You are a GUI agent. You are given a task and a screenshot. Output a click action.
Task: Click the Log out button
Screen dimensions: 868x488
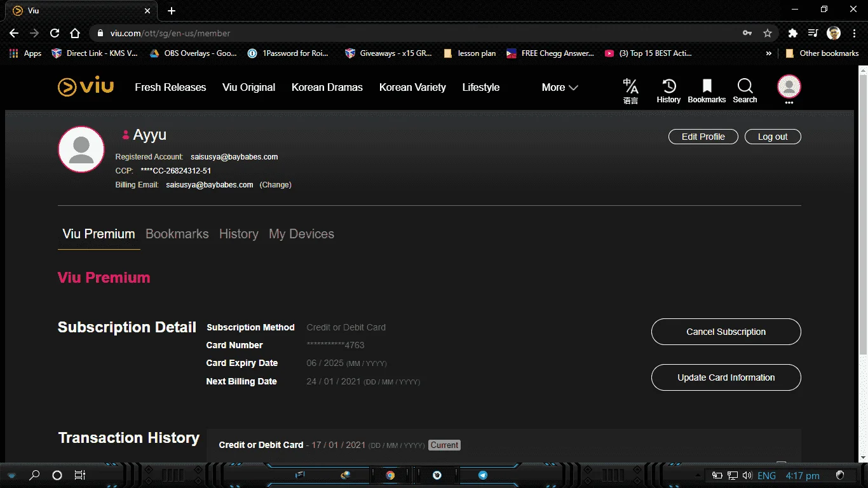[772, 137]
